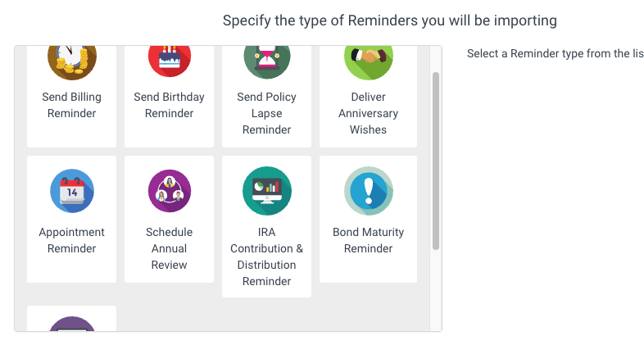
Task: Click the 'Specify the type of Reminders' heading
Action: [390, 20]
